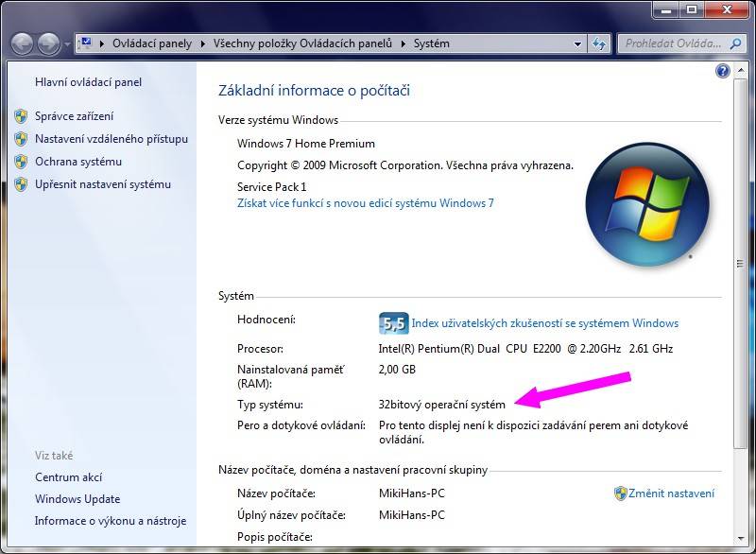The image size is (756, 554).
Task: Click shield icon next to Nastavení vzdáleného přístupu
Action: tap(21, 139)
